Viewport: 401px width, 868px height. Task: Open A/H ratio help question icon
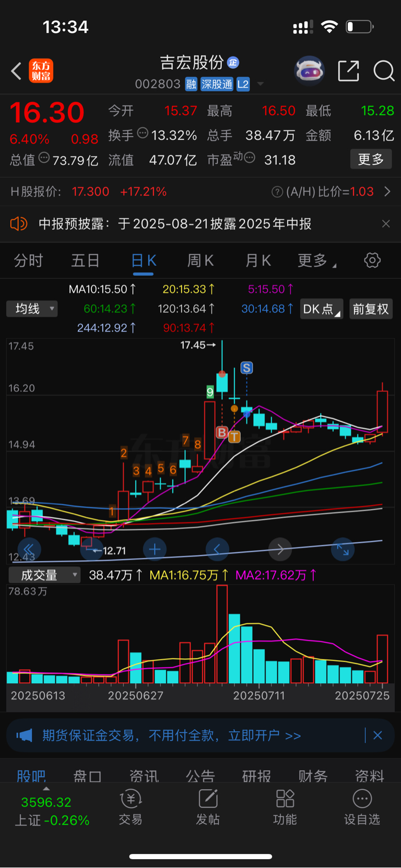tap(277, 192)
